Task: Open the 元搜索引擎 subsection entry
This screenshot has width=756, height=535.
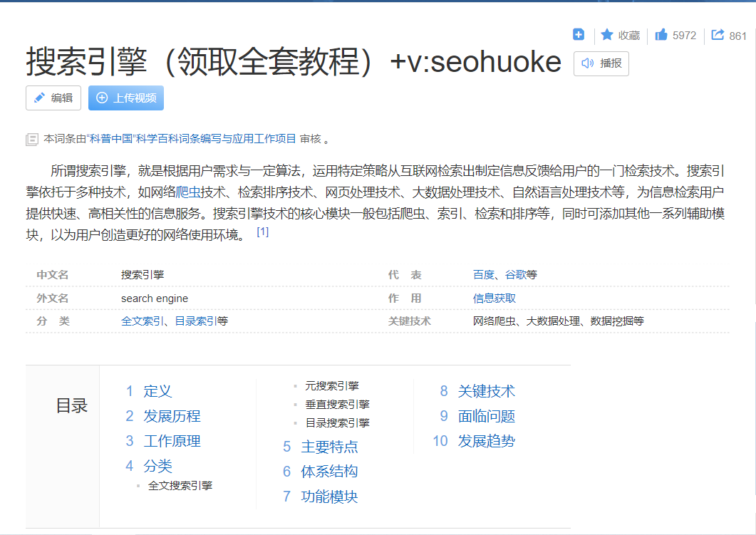Action: (x=331, y=385)
